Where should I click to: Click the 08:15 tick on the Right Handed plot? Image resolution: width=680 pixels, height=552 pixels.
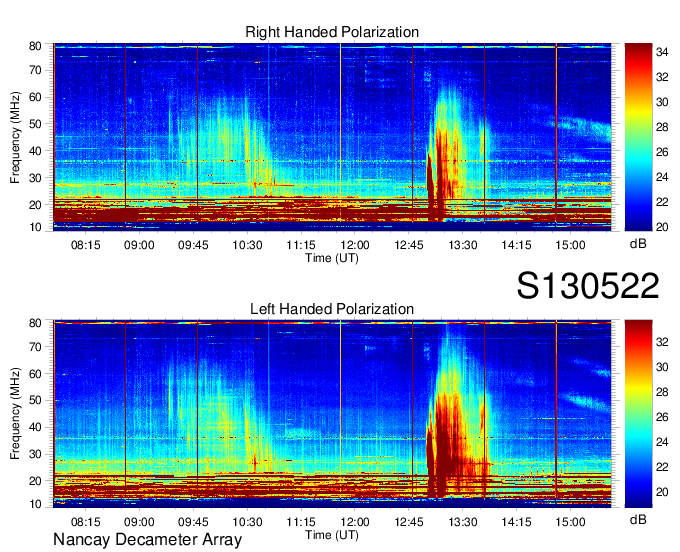(x=85, y=245)
